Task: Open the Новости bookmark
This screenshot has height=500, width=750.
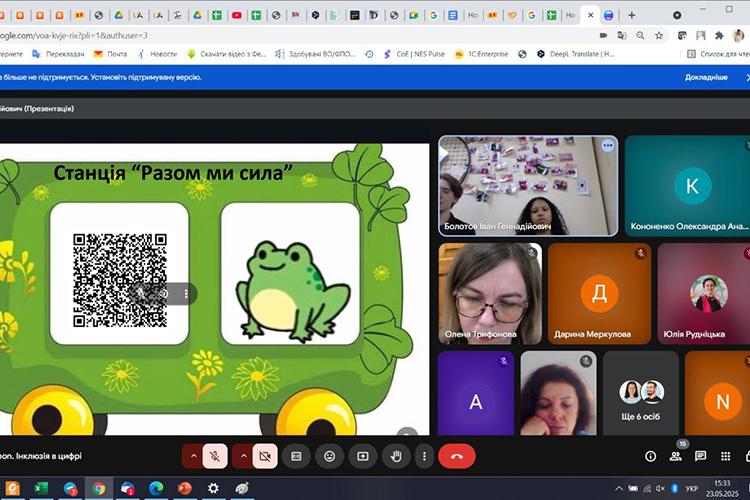Action: click(x=158, y=54)
